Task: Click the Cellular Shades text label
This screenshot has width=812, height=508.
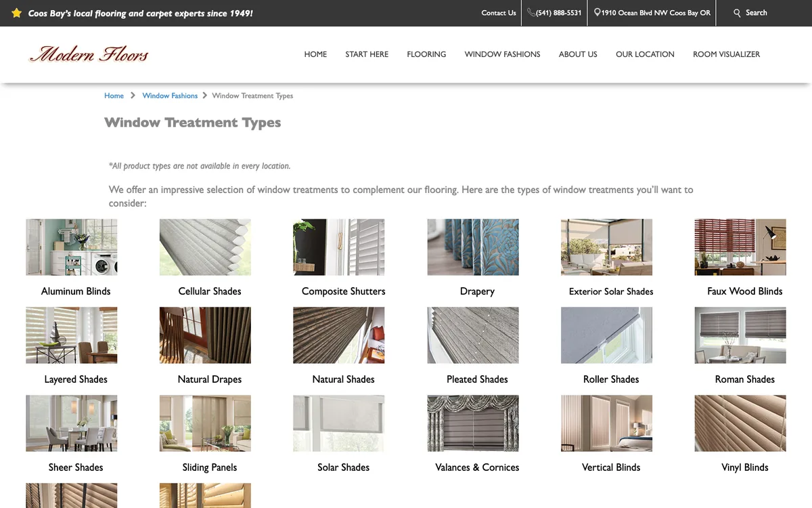Action: [x=210, y=291]
